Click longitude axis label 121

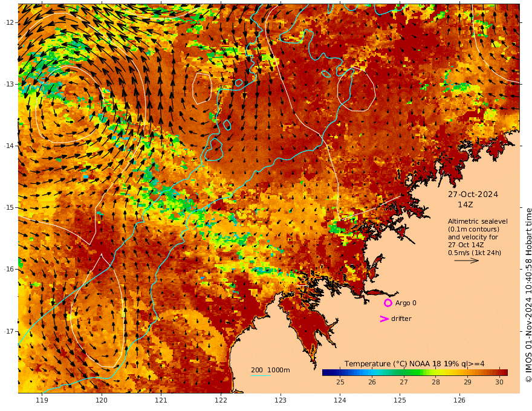(x=161, y=400)
